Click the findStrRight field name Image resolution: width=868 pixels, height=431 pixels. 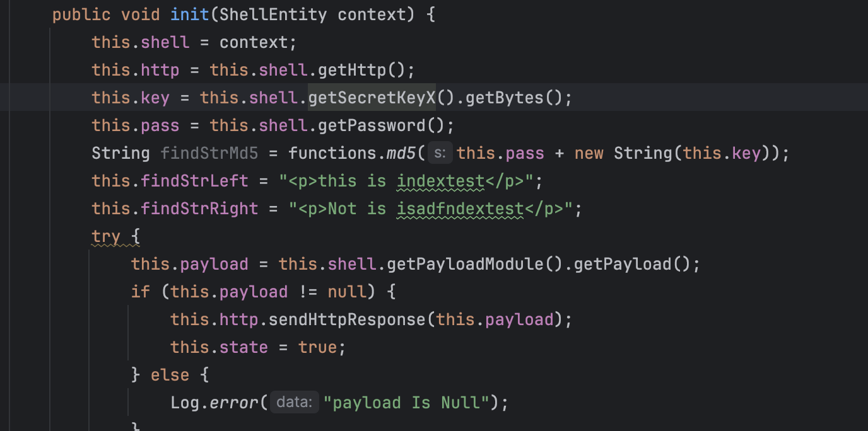[x=199, y=209]
